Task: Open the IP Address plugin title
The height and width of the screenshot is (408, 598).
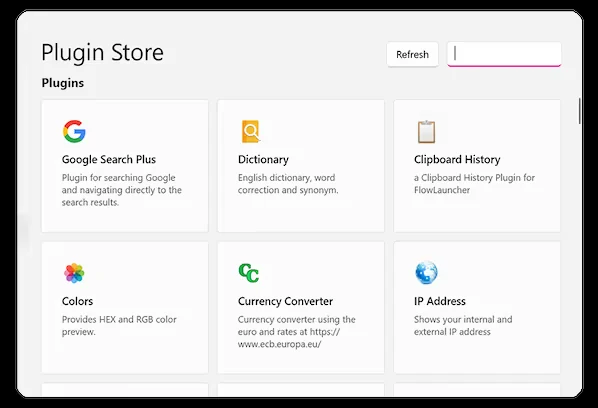Action: coord(440,301)
